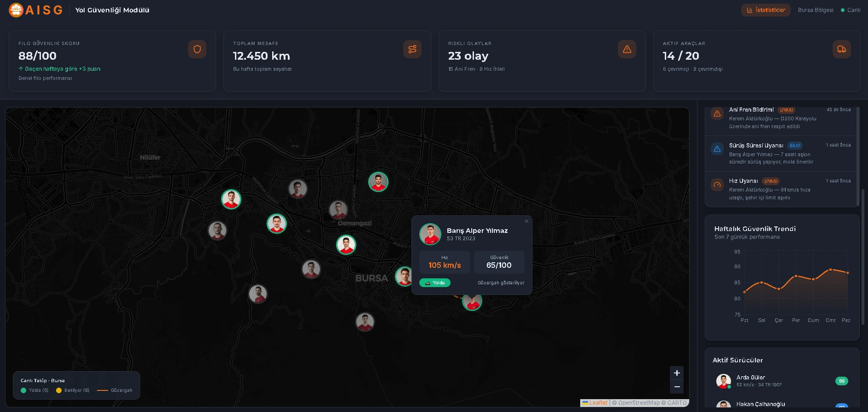The image size is (868, 412).
Task: Click the Canlı live status indicator
Action: tap(851, 10)
